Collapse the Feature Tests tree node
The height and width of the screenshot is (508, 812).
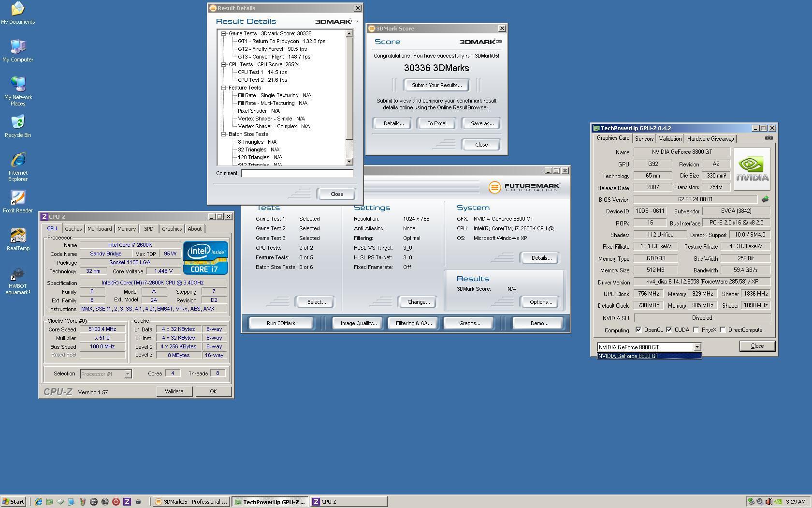click(223, 88)
